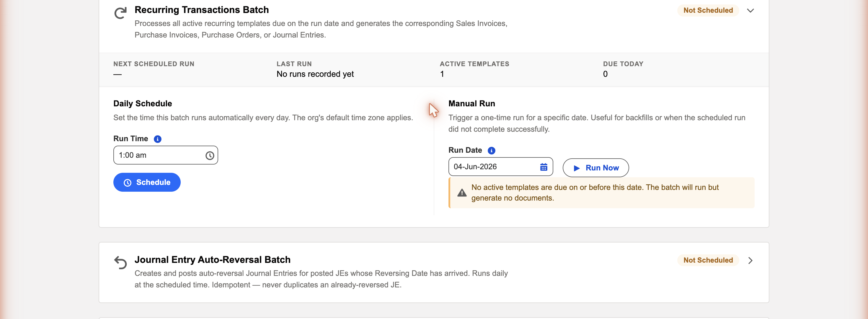Click the Recurring Transactions Batch refresh icon
This screenshot has width=868, height=319.
coord(120,13)
